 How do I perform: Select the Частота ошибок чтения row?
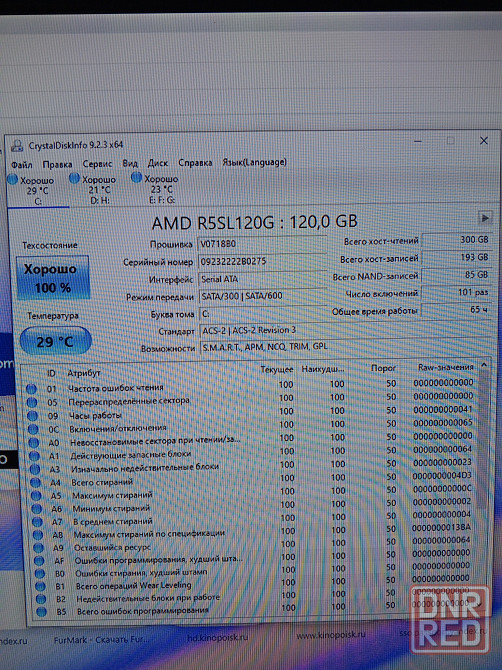(x=250, y=386)
